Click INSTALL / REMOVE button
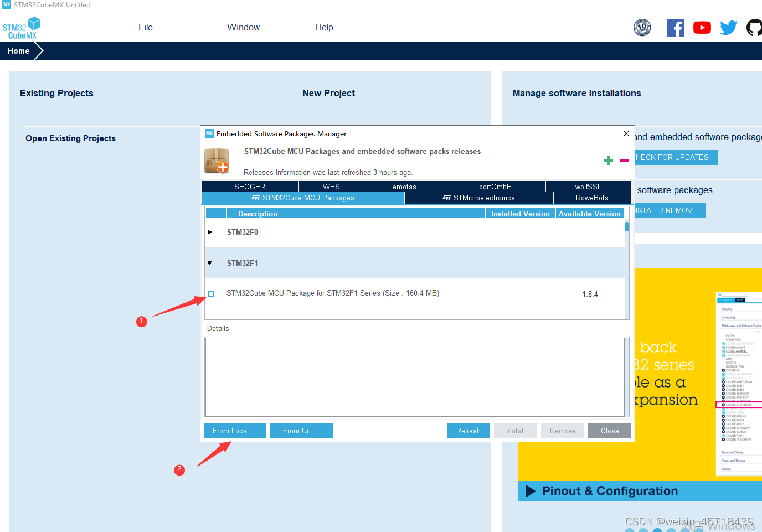 pos(670,210)
